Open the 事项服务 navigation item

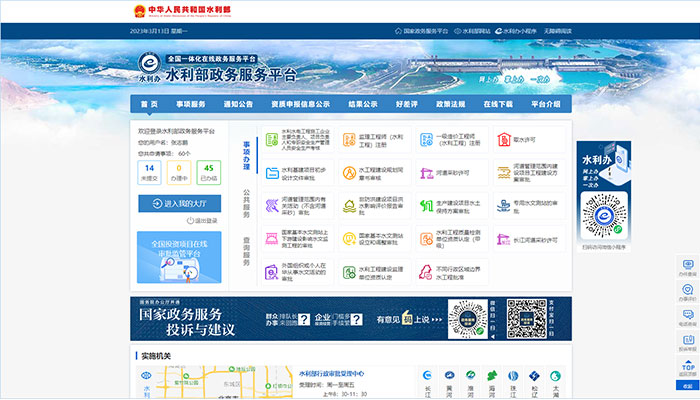191,104
